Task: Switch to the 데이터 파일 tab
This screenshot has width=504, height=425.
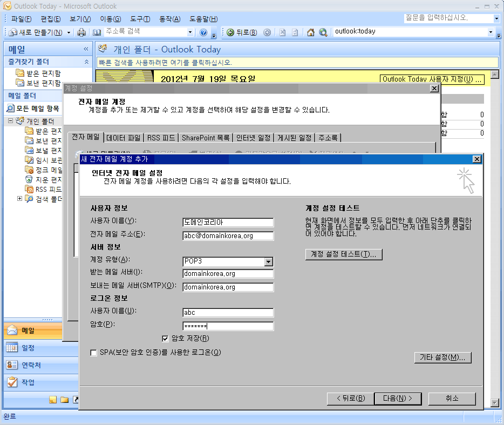Action: [124, 138]
